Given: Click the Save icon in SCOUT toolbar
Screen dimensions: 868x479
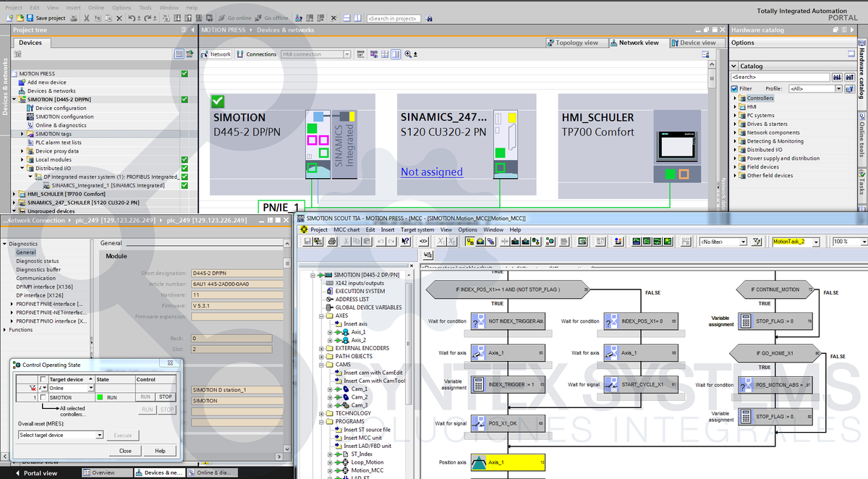Looking at the screenshot, I should [308, 241].
